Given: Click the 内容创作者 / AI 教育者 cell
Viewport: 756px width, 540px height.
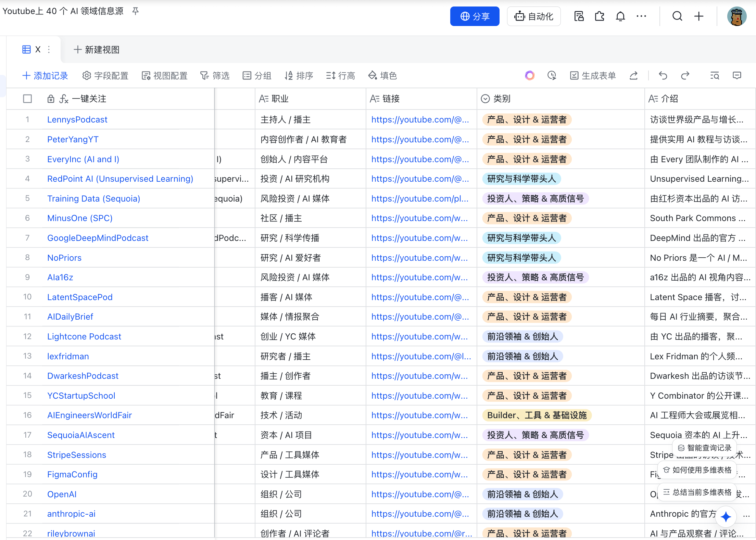Looking at the screenshot, I should click(311, 140).
